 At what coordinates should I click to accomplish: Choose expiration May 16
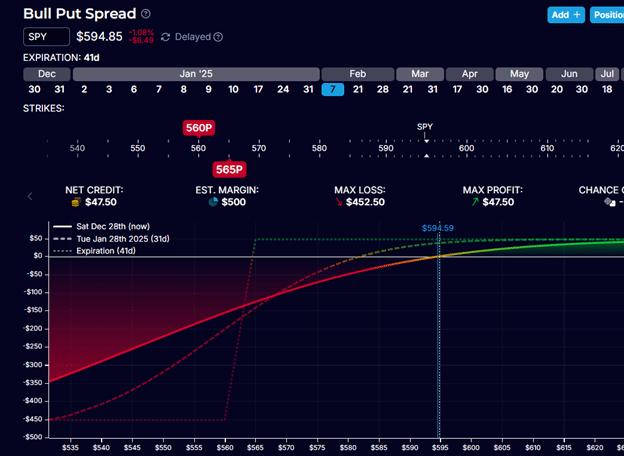pyautogui.click(x=507, y=89)
